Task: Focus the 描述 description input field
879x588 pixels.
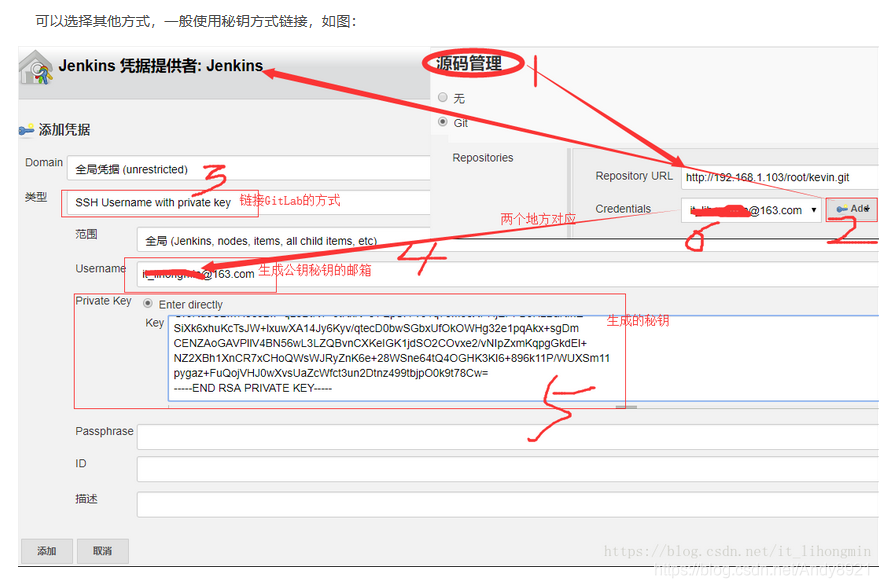Action: [507, 504]
